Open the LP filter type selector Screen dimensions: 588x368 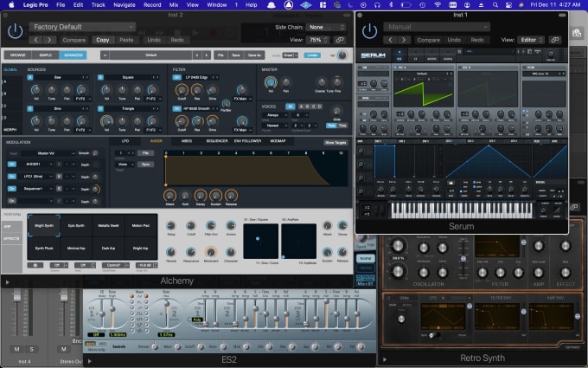[x=201, y=77]
